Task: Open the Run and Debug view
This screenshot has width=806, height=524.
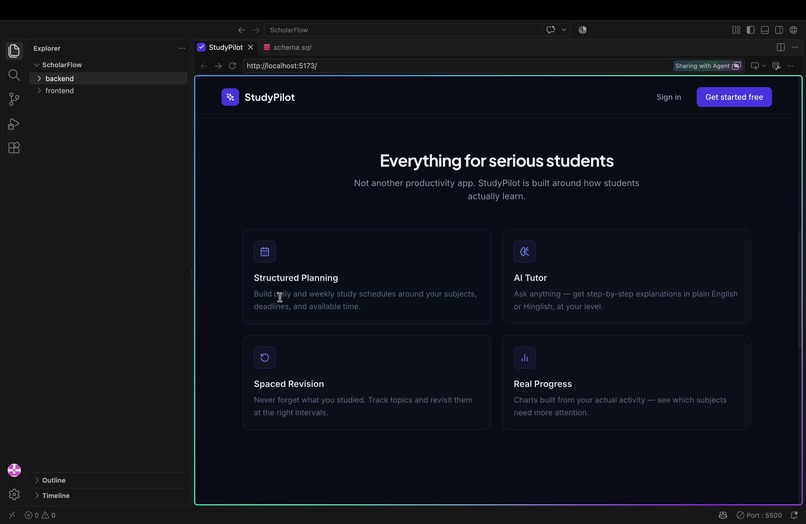Action: (14, 124)
